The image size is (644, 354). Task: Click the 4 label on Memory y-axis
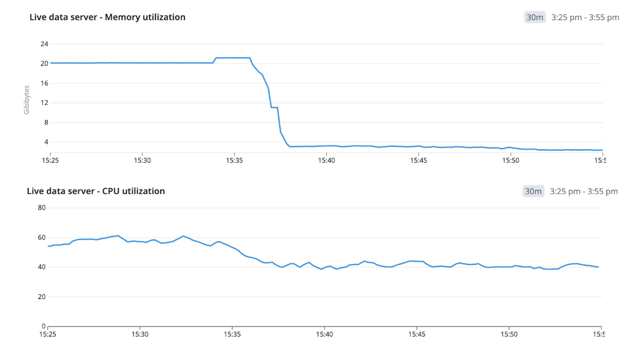point(46,142)
